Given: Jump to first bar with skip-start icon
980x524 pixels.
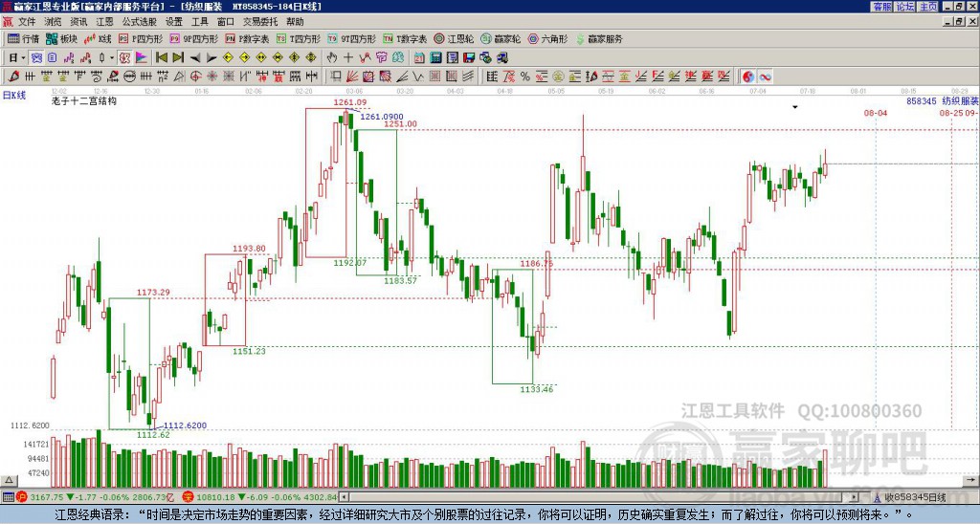Looking at the screenshot, I should [161, 57].
